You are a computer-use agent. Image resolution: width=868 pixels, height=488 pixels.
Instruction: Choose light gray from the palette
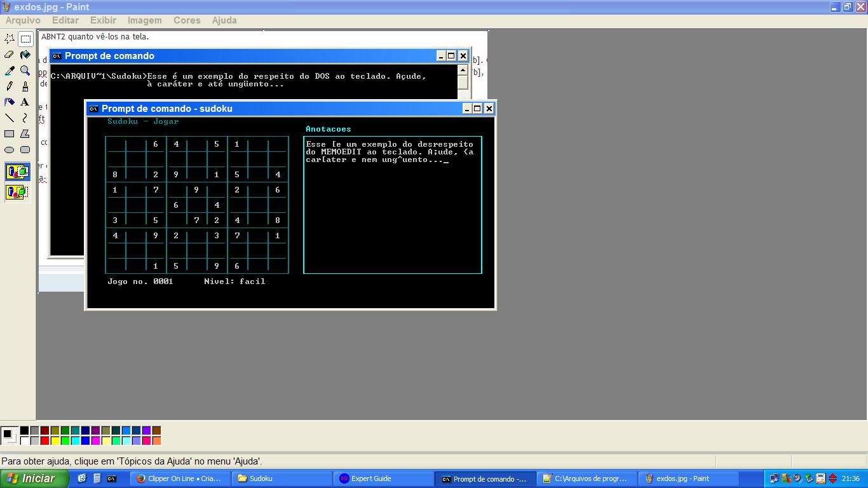(x=34, y=441)
